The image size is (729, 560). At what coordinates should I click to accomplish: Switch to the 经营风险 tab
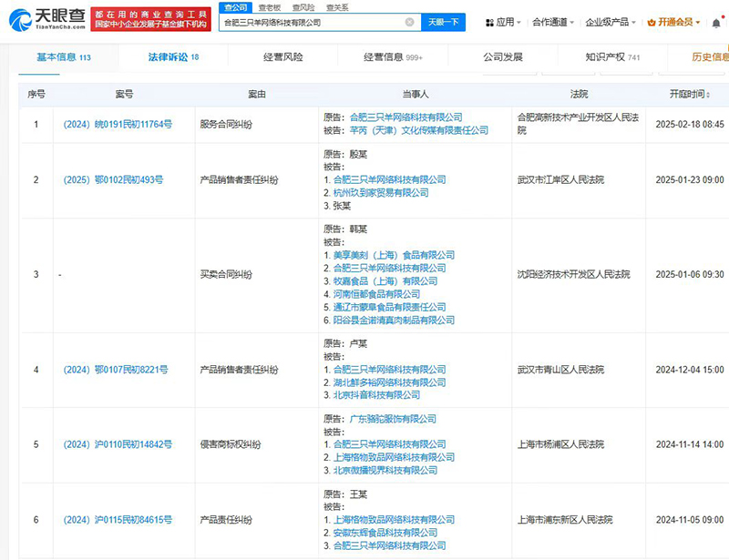pos(283,57)
